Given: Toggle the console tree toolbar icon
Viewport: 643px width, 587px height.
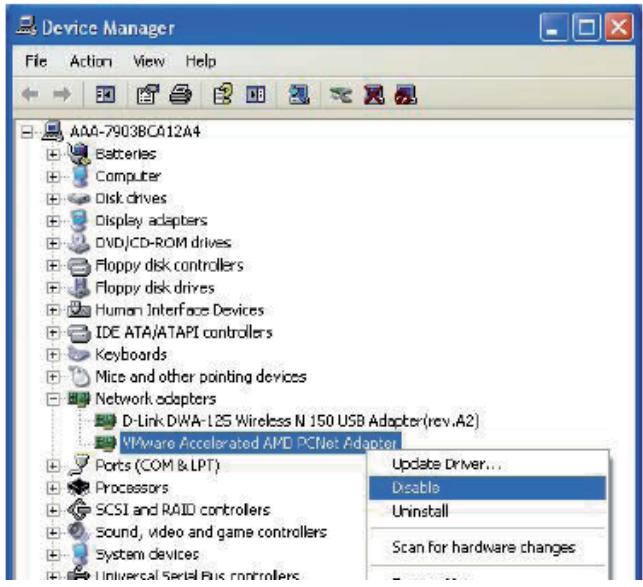Looking at the screenshot, I should [105, 95].
